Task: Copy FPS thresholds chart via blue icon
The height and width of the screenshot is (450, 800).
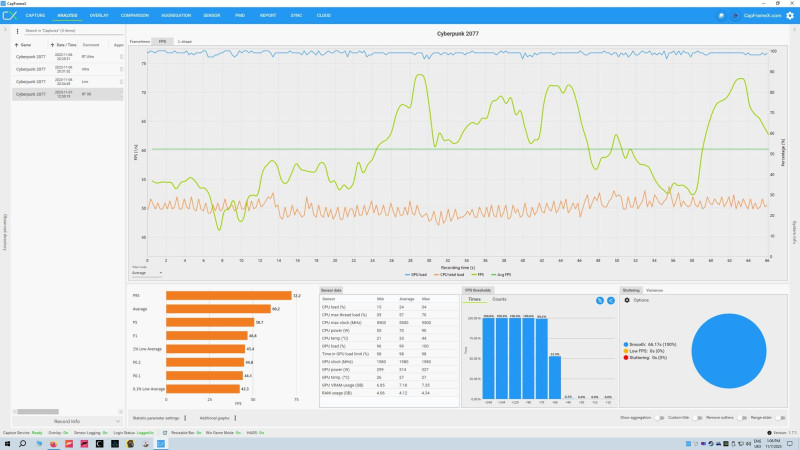Action: point(600,301)
